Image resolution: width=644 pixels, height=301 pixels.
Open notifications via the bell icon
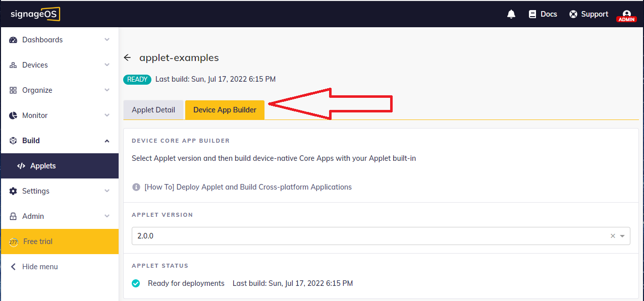(x=511, y=14)
